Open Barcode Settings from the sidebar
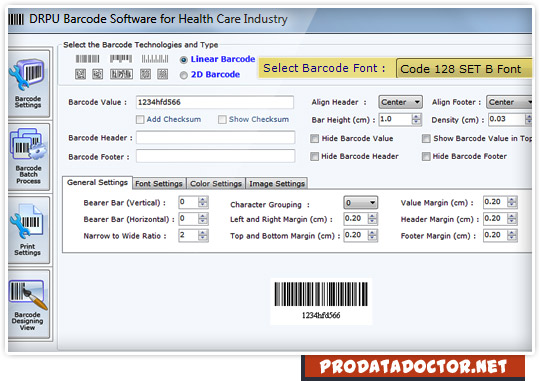 tap(28, 84)
